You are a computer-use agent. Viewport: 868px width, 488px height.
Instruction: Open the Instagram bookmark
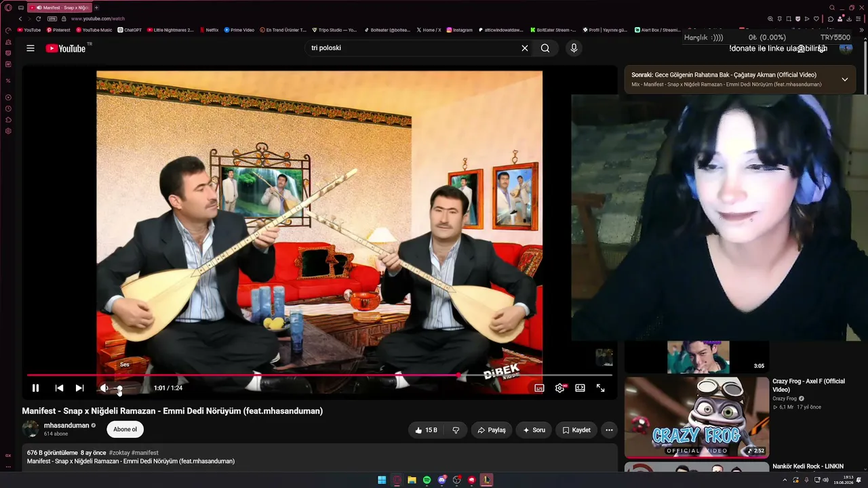click(460, 30)
